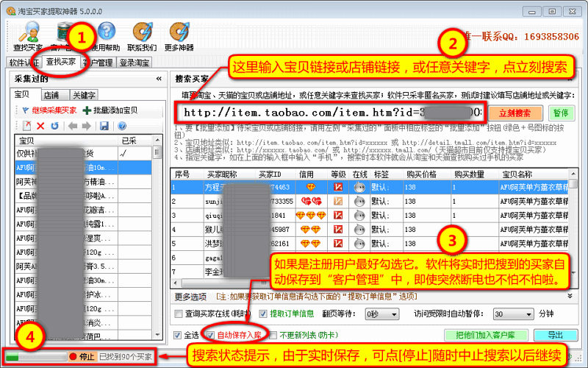This screenshot has height=368, width=588.
Task: Toggle 自动保存入库 checkbox
Action: point(211,335)
